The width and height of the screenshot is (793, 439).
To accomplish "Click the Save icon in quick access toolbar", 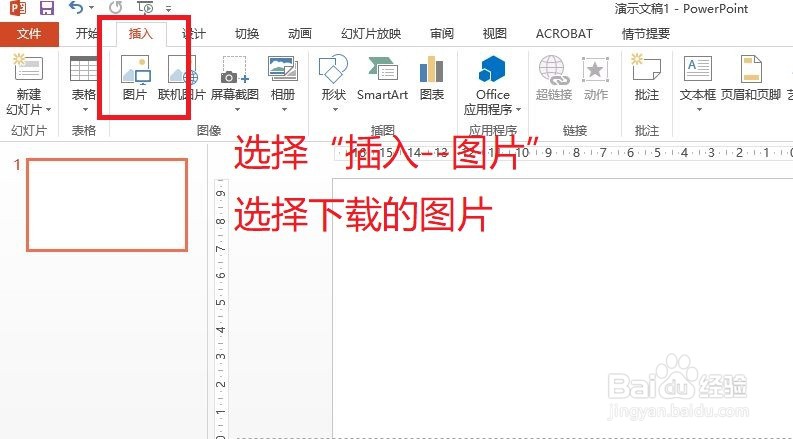I will [47, 8].
